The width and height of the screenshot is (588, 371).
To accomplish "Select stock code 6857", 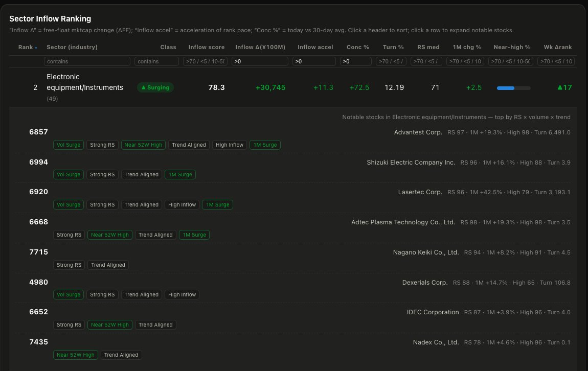I will (39, 132).
